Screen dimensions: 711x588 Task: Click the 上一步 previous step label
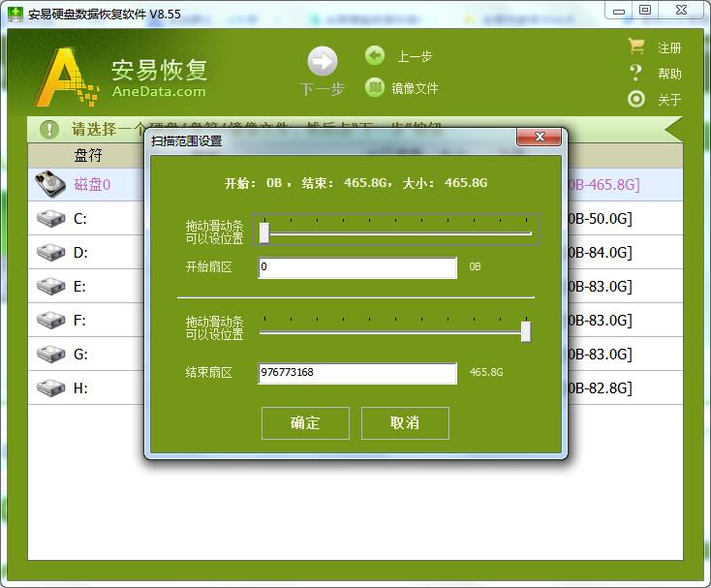point(415,57)
